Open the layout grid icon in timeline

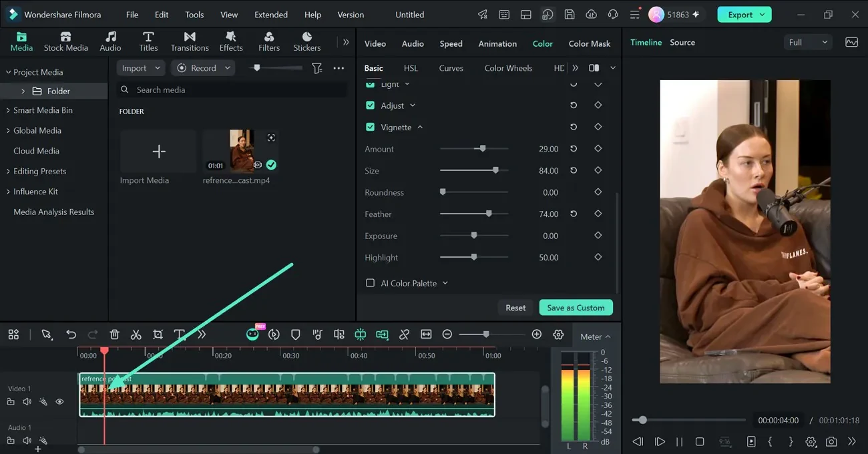(13, 334)
